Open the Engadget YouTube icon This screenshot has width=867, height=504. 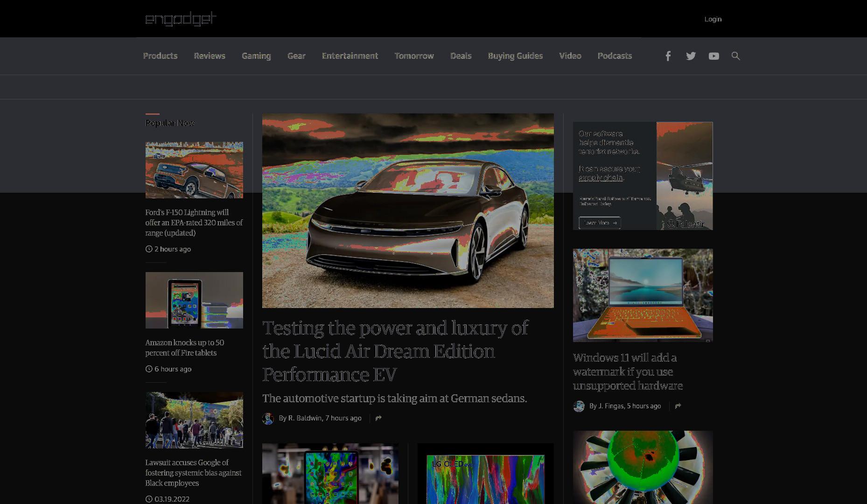click(x=714, y=56)
